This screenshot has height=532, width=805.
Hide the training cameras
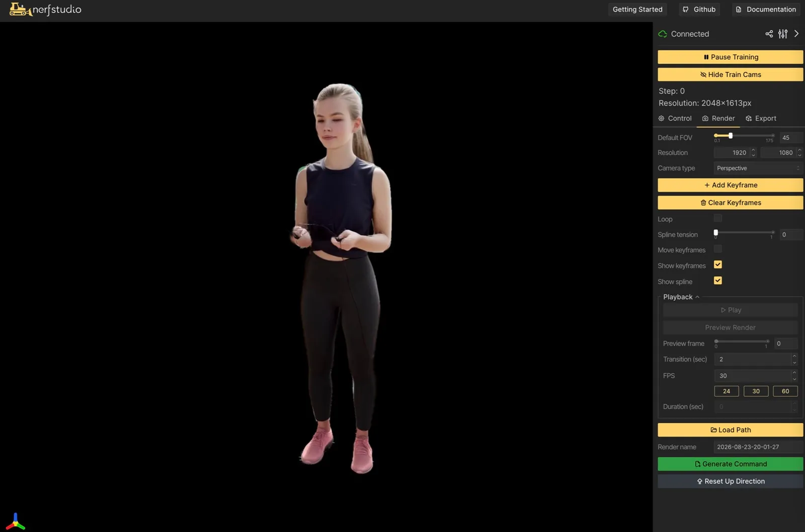coord(730,74)
